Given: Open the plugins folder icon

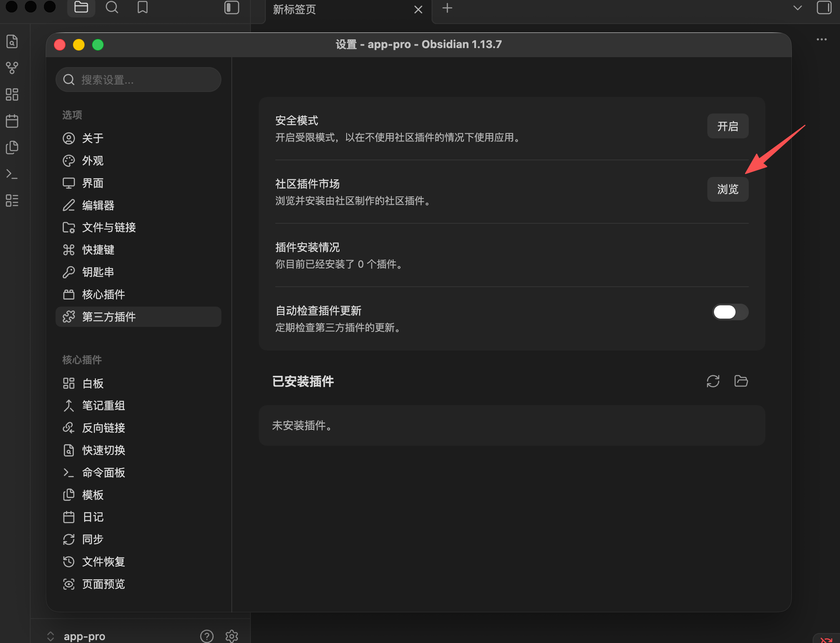Looking at the screenshot, I should (x=741, y=381).
